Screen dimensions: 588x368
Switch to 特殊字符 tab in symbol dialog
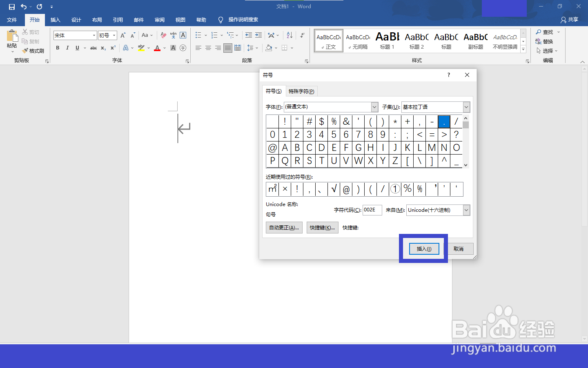(x=301, y=91)
